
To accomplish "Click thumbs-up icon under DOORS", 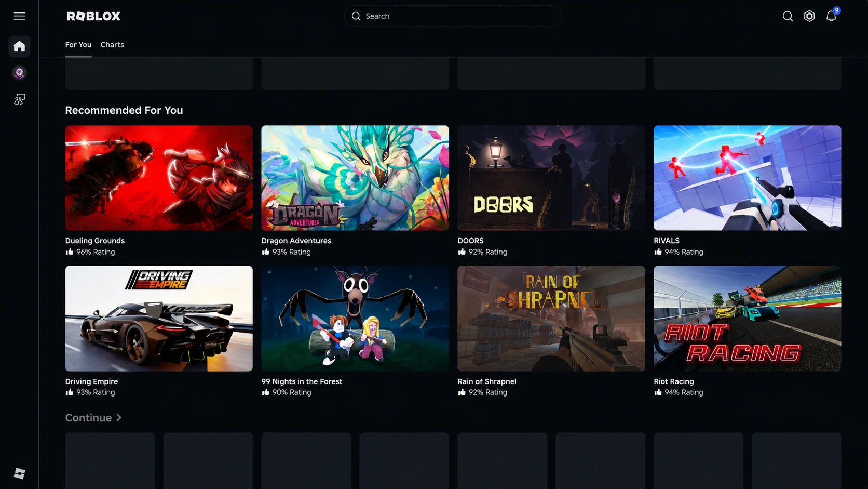I will 462,252.
